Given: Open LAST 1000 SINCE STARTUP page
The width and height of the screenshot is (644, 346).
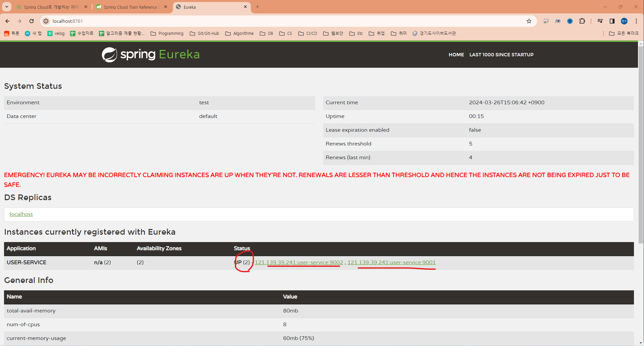Looking at the screenshot, I should 502,55.
